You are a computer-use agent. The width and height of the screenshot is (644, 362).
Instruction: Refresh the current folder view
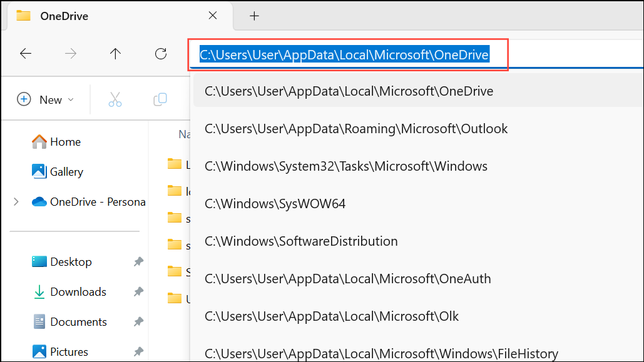[x=160, y=54]
